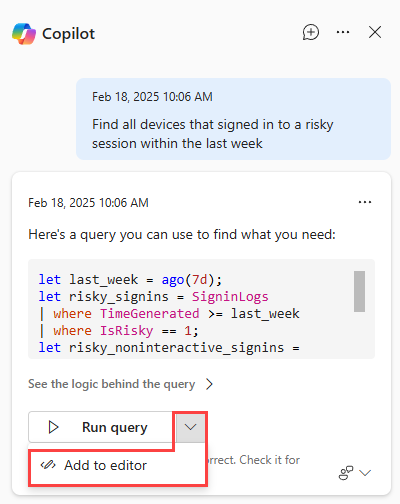
Task: Click the play triangle in Run query
Action: coord(53,427)
